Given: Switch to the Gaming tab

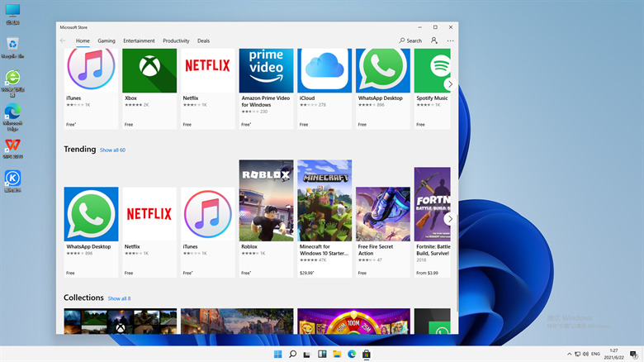Looking at the screenshot, I should [107, 40].
